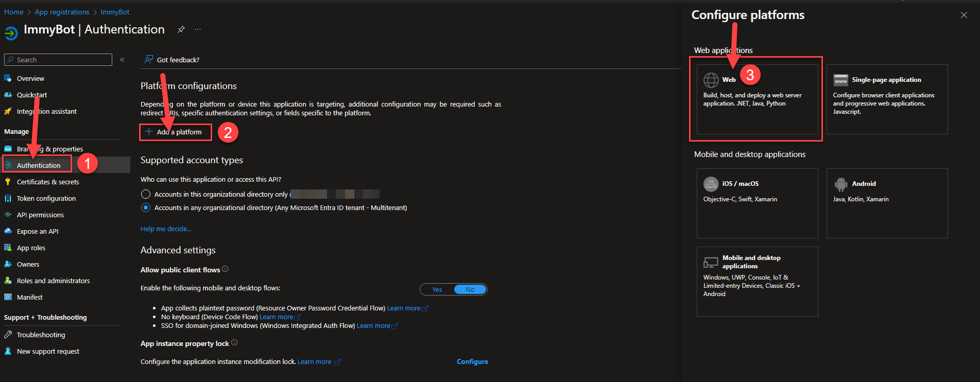Set public client flows toggle to No
Screen dimensions: 980x382
470,289
